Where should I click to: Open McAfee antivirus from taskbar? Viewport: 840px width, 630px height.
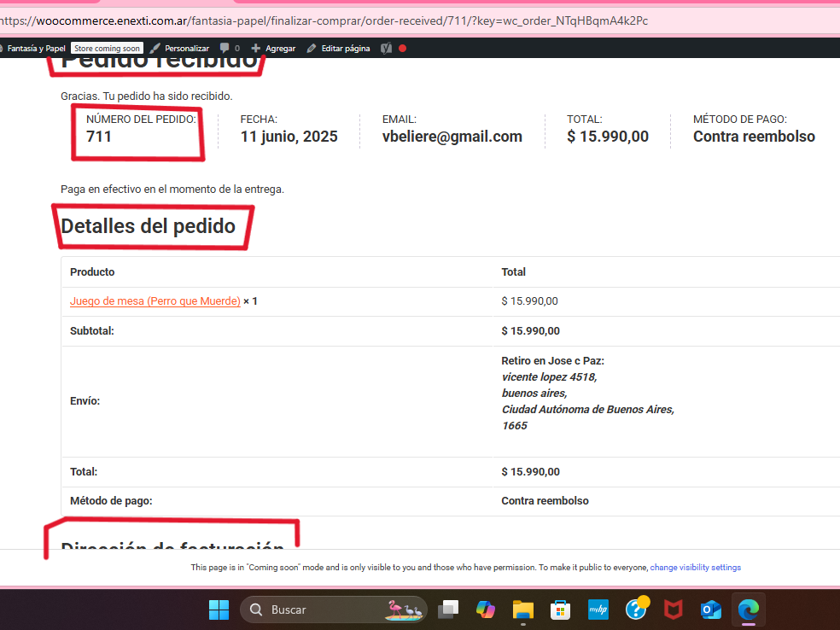click(674, 610)
